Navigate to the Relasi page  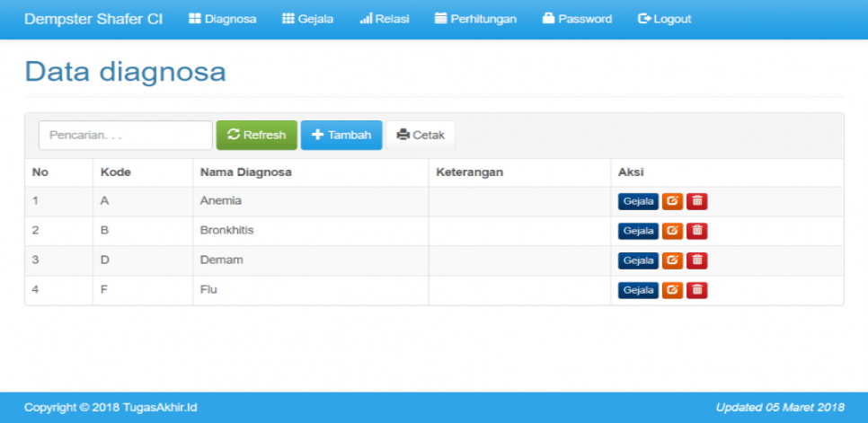[385, 19]
